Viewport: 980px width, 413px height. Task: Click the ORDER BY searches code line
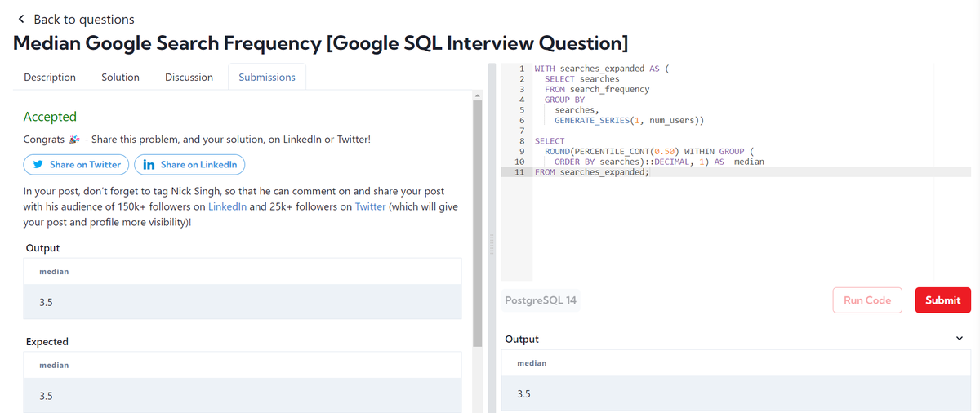tap(659, 162)
